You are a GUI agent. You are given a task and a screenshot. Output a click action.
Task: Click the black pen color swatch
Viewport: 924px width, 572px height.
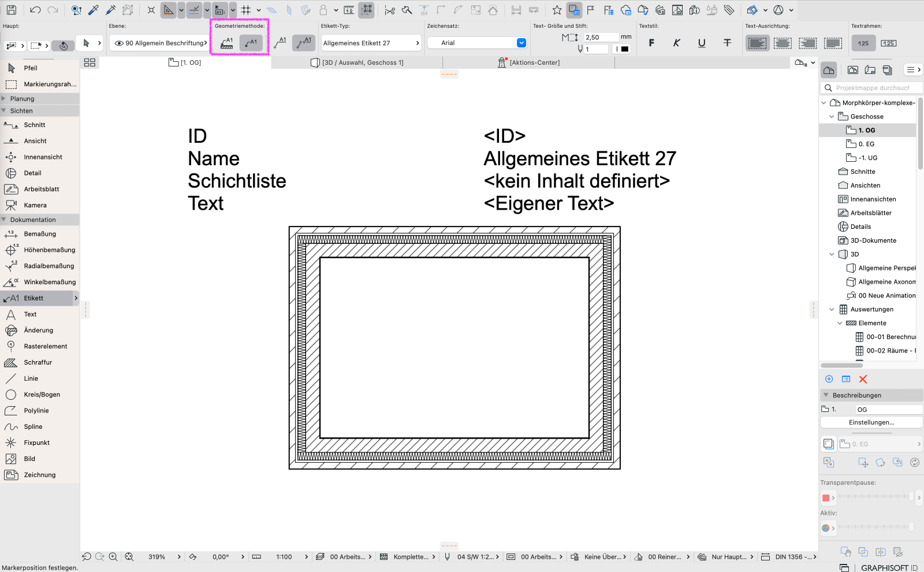click(624, 49)
